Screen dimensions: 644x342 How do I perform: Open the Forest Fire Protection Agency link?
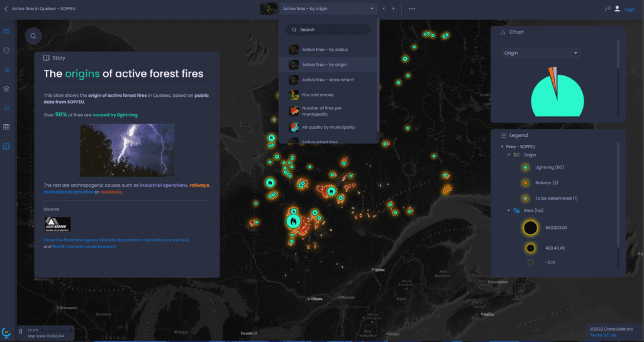click(116, 240)
